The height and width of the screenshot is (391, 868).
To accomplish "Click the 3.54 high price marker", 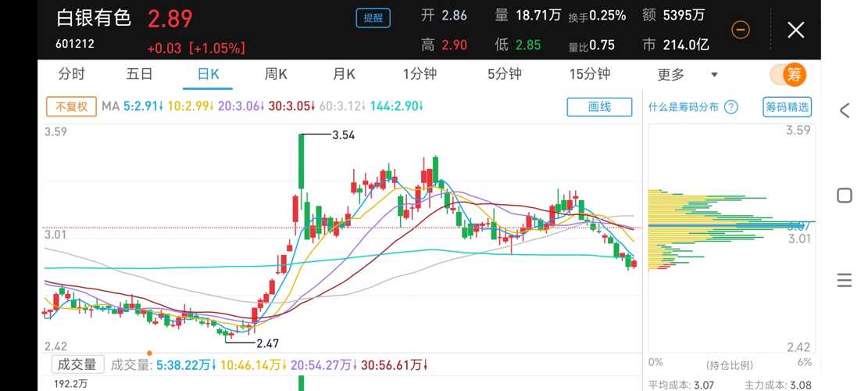I will pyautogui.click(x=343, y=135).
